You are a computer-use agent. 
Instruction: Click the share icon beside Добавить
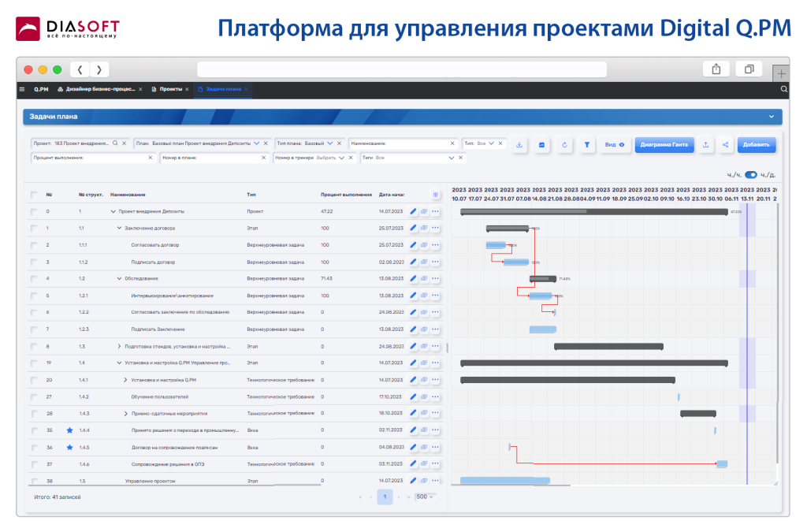(x=725, y=145)
